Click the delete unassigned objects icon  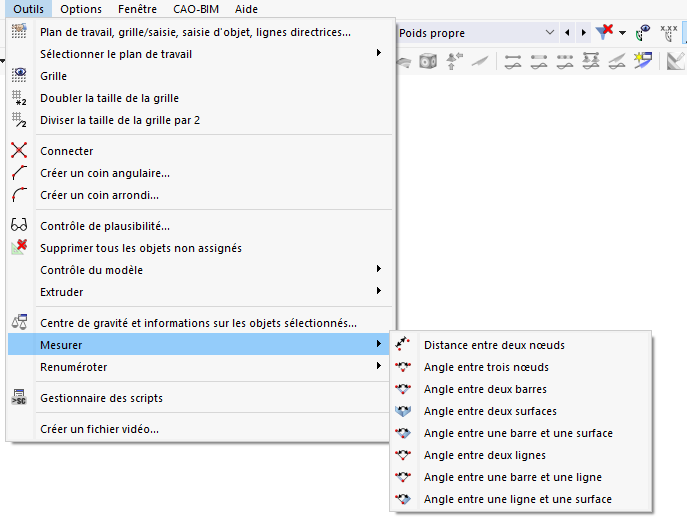pos(19,248)
